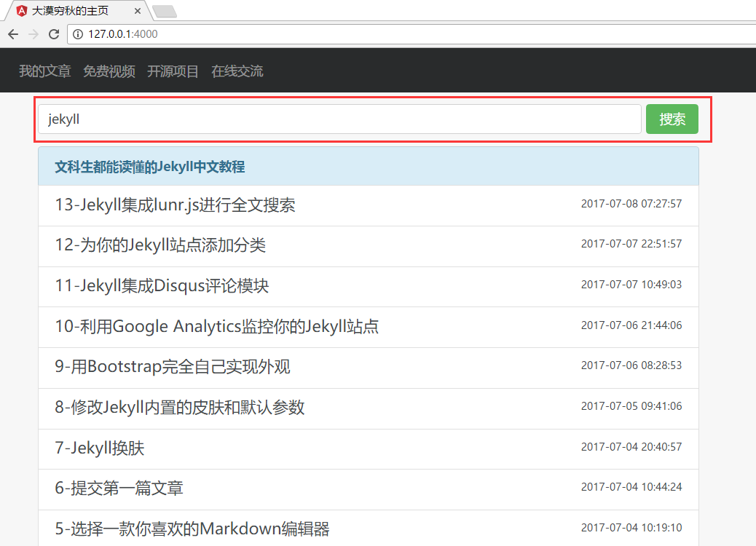Open 免费视频 nav menu item
The width and height of the screenshot is (756, 546).
(x=109, y=71)
